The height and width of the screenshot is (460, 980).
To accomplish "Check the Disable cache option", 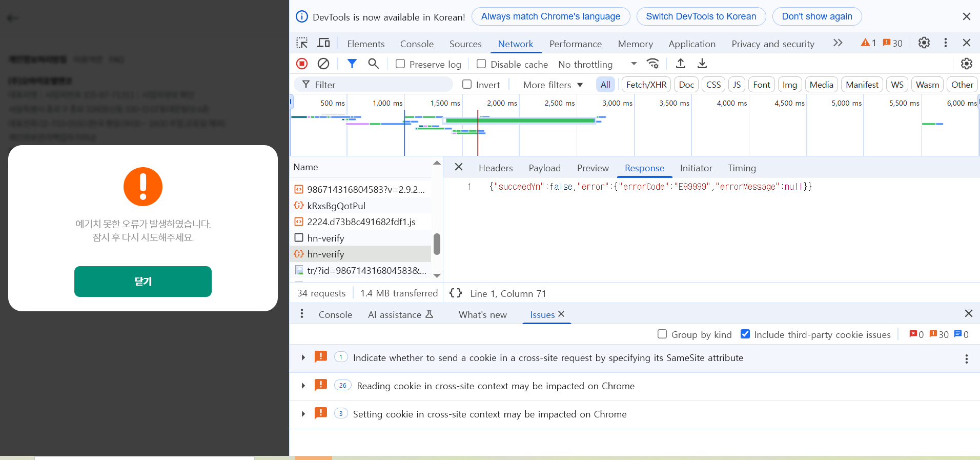I will click(481, 64).
